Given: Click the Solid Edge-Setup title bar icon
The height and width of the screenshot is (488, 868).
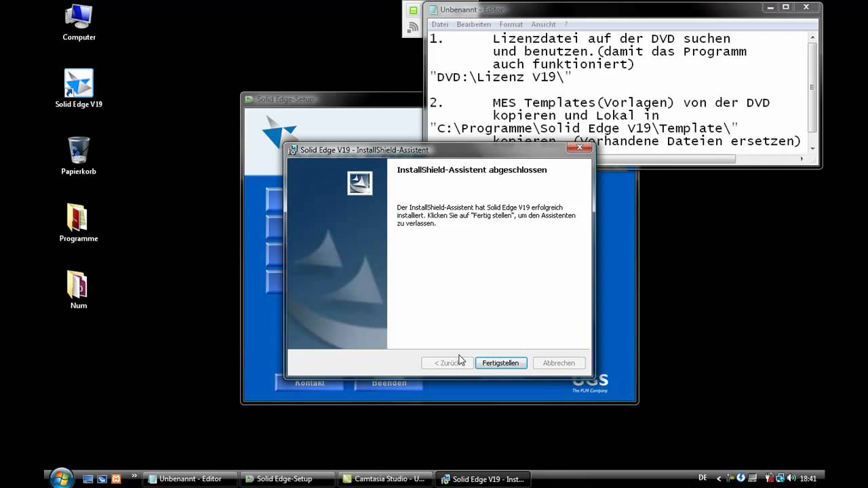Looking at the screenshot, I should pos(249,99).
